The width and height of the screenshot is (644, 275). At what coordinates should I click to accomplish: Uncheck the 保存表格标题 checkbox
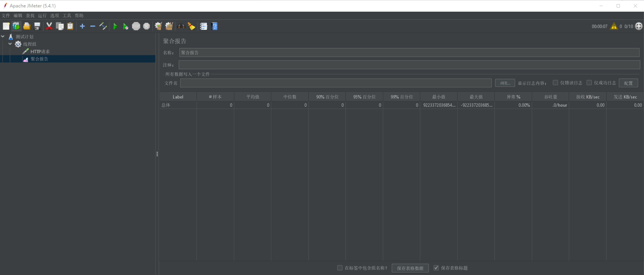tap(436, 268)
